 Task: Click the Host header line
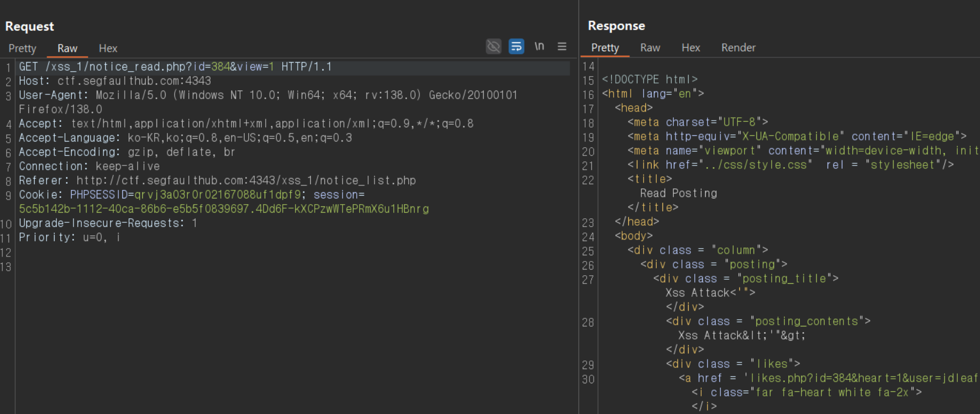(x=115, y=81)
